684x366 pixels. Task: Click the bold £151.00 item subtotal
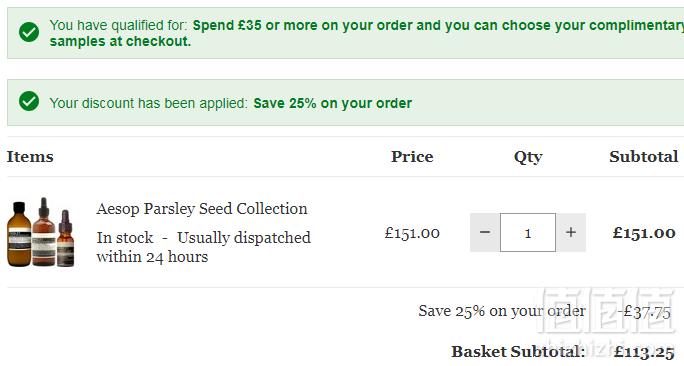click(x=644, y=233)
